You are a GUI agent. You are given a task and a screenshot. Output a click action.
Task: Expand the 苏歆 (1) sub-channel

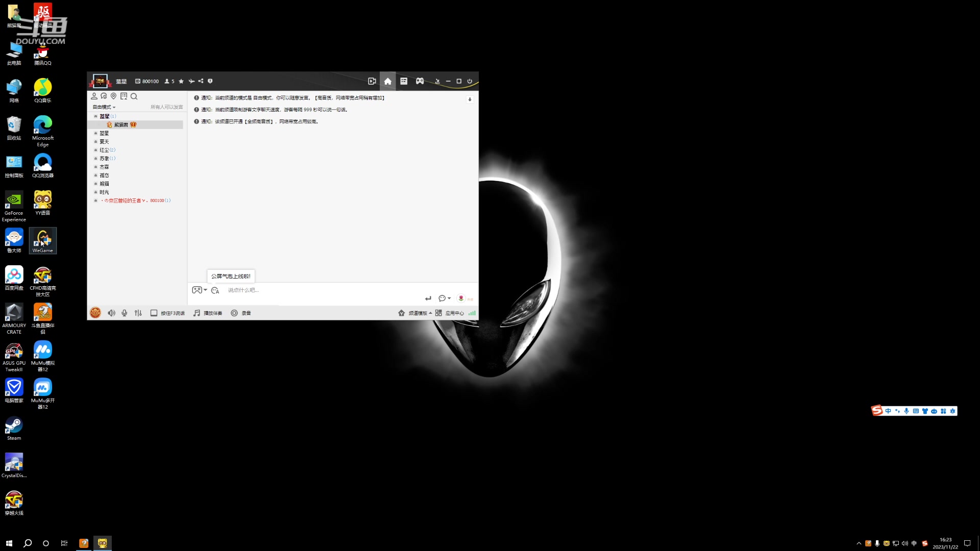point(95,159)
